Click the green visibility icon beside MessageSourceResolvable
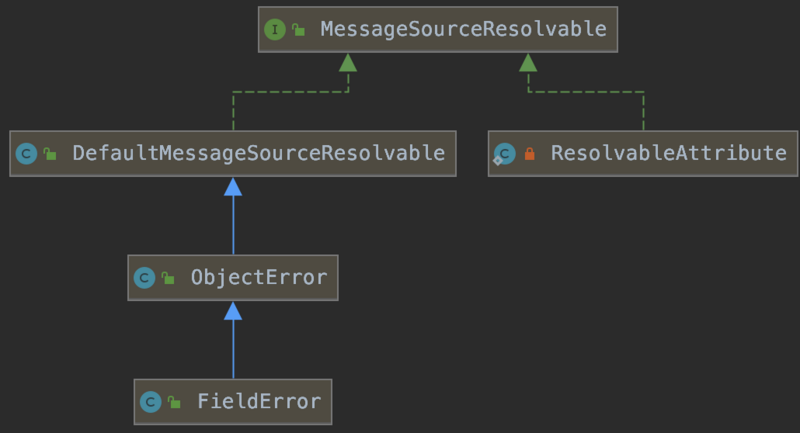 pyautogui.click(x=298, y=31)
